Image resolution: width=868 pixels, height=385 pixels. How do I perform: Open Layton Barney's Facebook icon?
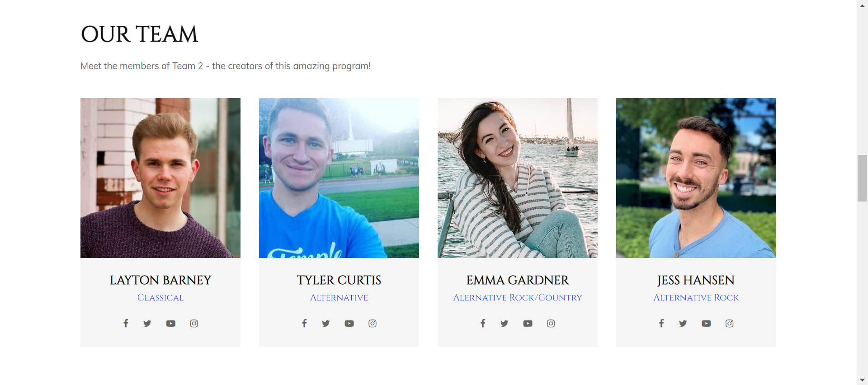pos(126,323)
